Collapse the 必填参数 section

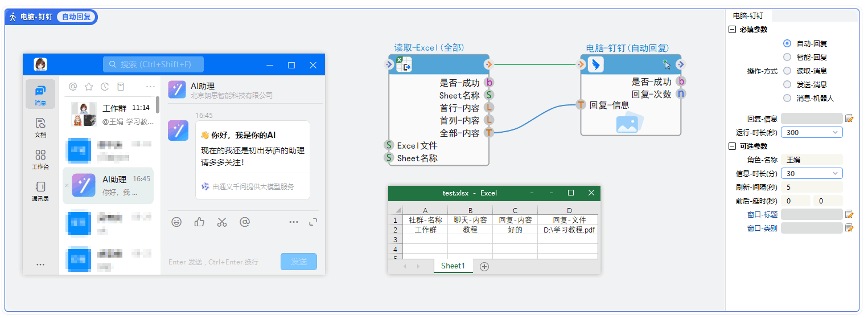pyautogui.click(x=732, y=30)
